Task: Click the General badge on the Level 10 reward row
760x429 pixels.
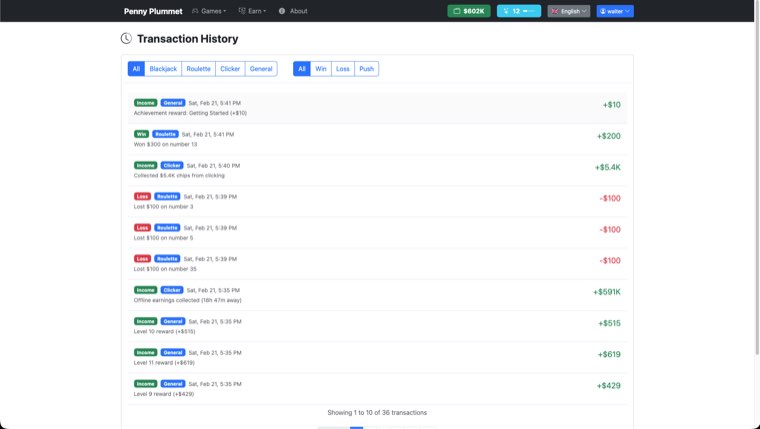Action: pyautogui.click(x=173, y=321)
